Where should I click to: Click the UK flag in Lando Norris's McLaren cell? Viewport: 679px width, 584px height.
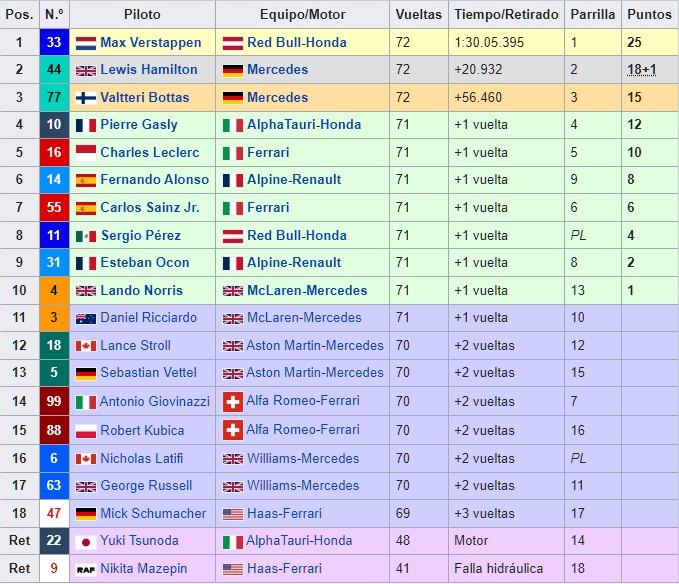click(x=233, y=291)
